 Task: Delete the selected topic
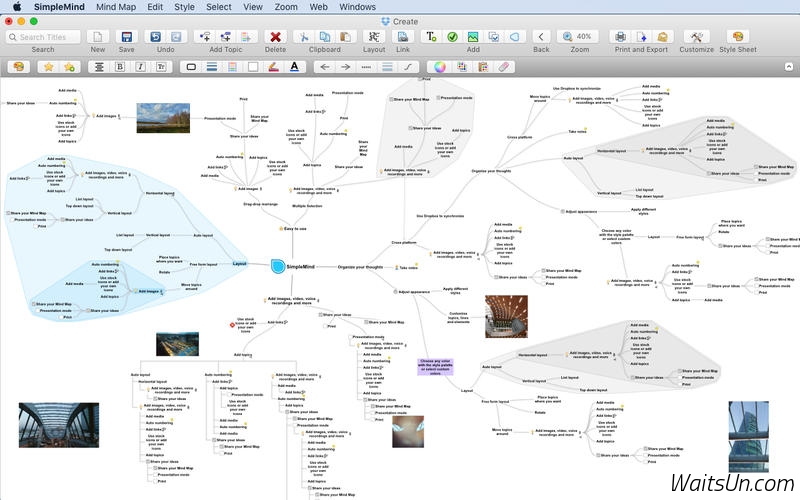point(276,37)
